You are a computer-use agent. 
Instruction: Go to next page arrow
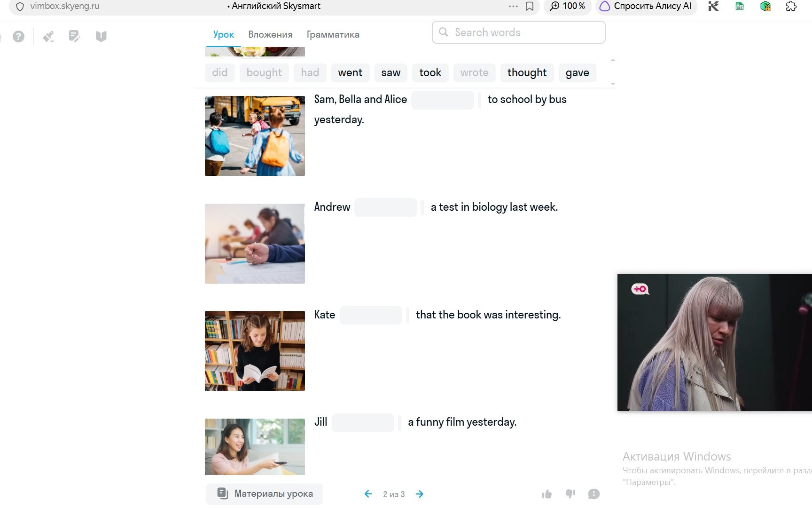click(x=420, y=494)
